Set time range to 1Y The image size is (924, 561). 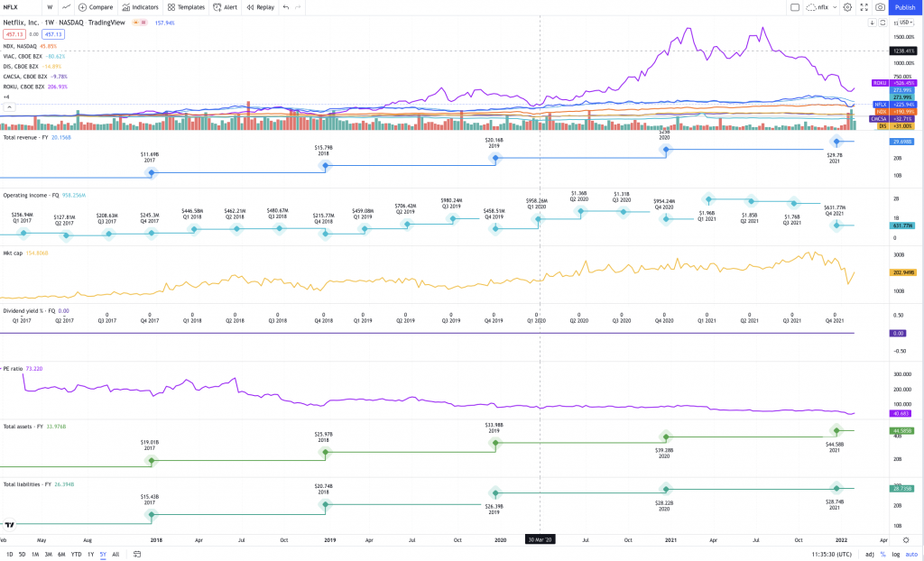(x=91, y=555)
